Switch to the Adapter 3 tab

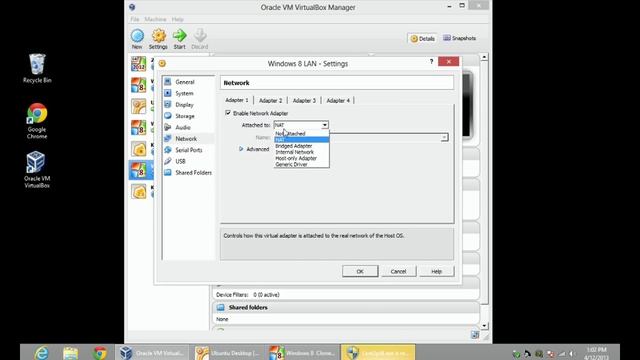(x=304, y=100)
